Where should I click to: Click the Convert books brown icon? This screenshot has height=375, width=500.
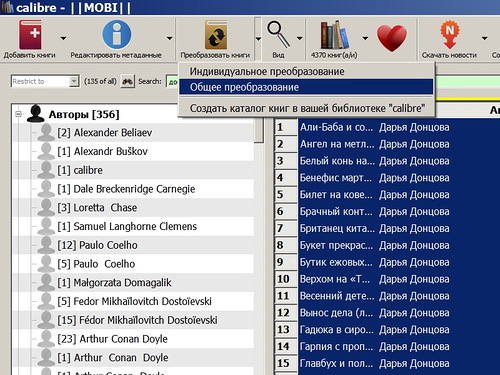pyautogui.click(x=216, y=35)
